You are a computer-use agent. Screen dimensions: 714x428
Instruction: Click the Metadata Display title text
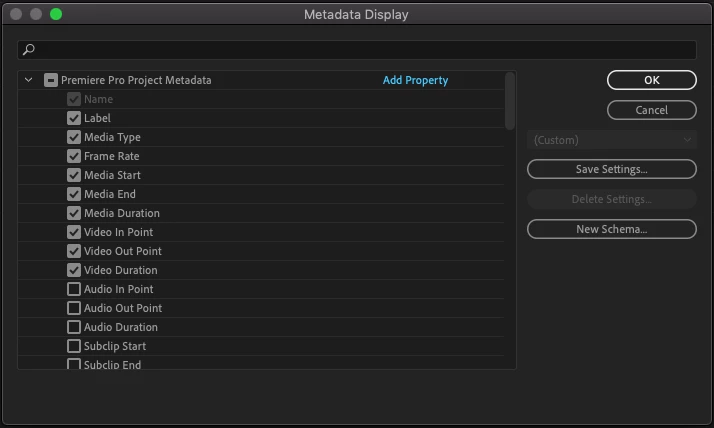coord(356,15)
